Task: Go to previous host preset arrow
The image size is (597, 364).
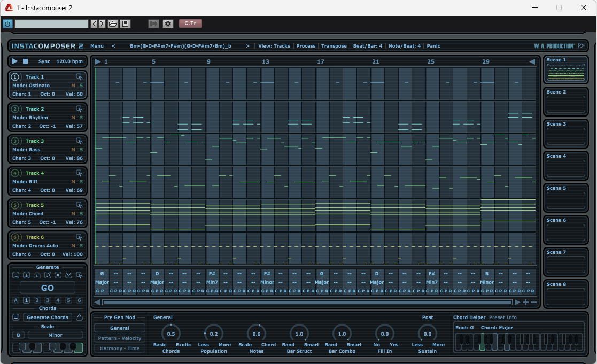Action: click(95, 24)
